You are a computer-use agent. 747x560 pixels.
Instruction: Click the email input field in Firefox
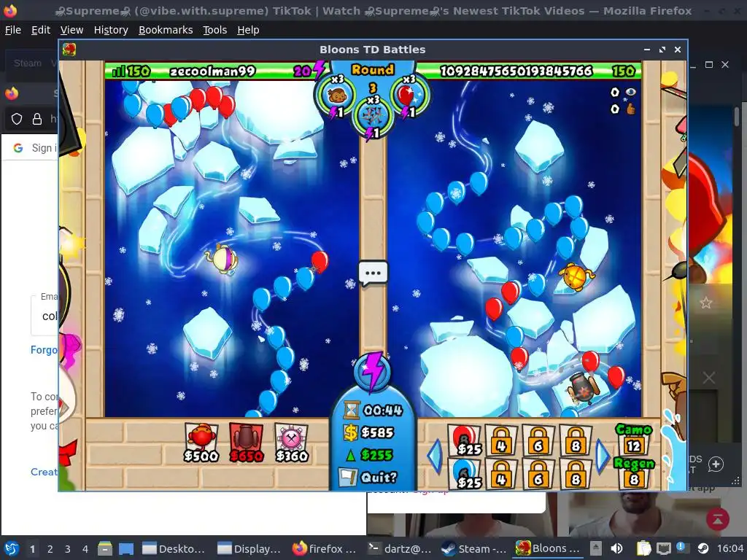[44, 315]
